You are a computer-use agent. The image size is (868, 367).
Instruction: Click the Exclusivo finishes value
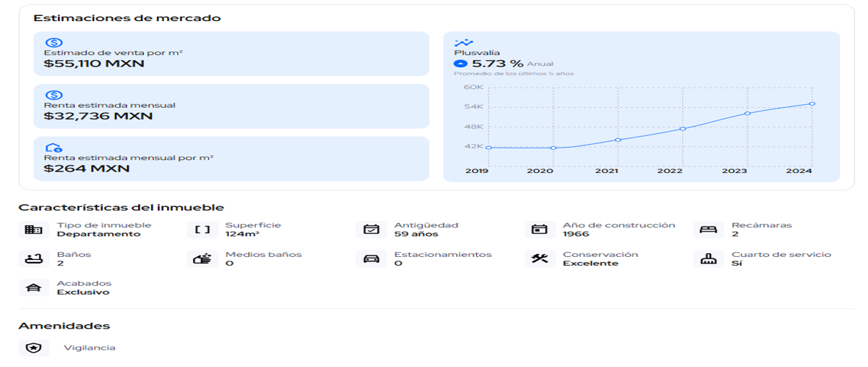click(x=83, y=292)
